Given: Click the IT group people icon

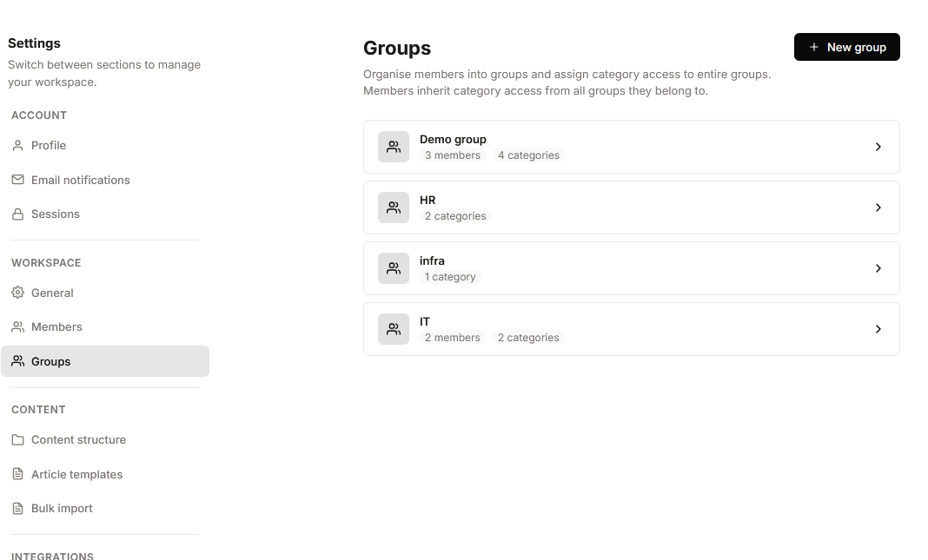Looking at the screenshot, I should [x=394, y=329].
